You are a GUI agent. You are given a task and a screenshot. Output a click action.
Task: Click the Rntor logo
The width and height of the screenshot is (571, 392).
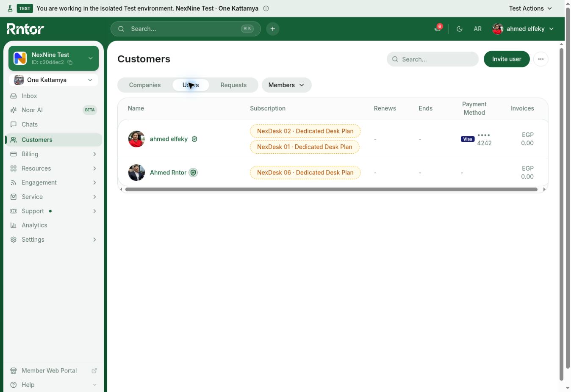point(25,29)
